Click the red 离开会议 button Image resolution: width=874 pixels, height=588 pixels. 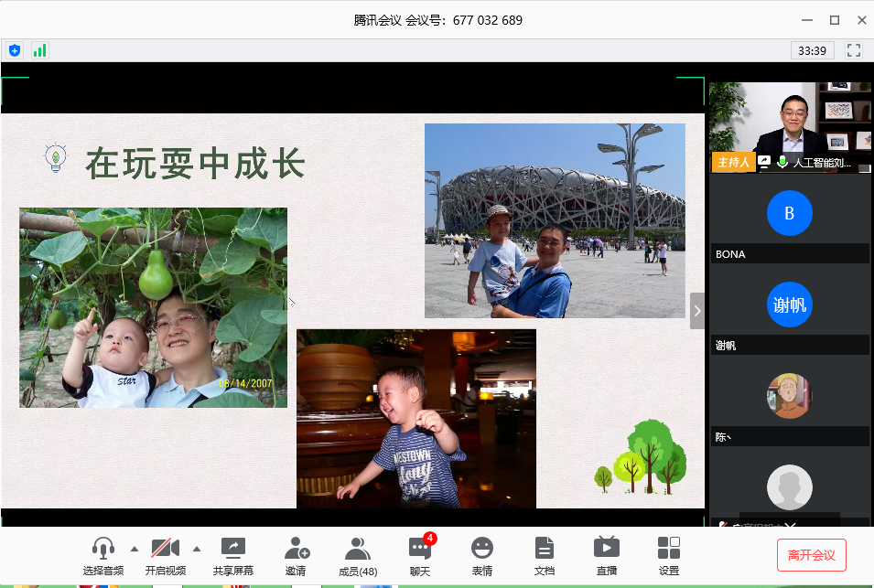pos(811,555)
